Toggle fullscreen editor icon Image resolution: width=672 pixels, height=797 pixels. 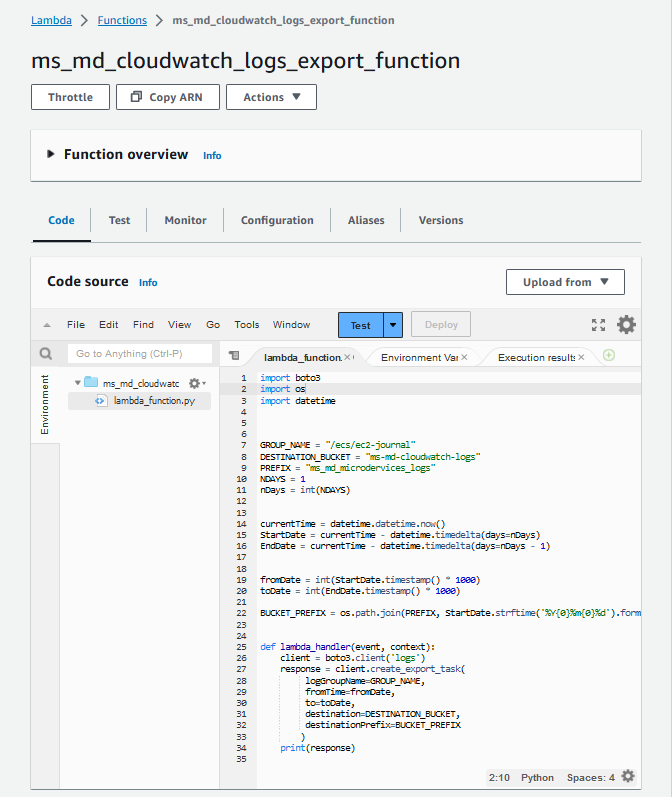click(x=598, y=325)
